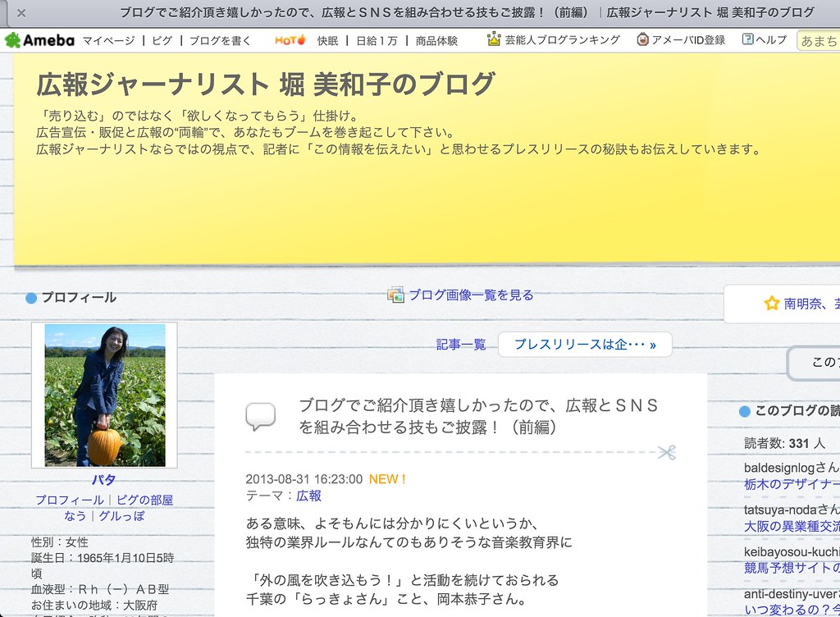Click reader name tatsuya-nodaさん
Image resolution: width=840 pixels, height=617 pixels.
pos(792,510)
